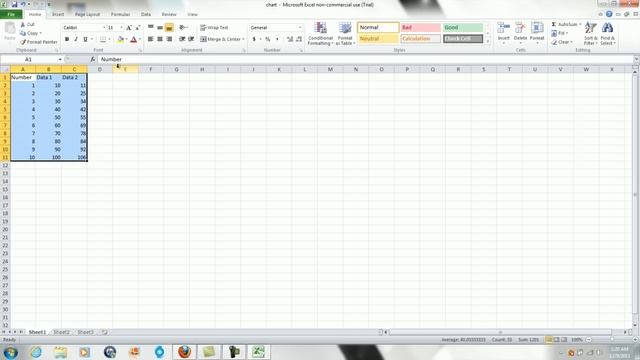Apply the Good cell style swatch
Image resolution: width=640 pixels, height=360 pixels.
(x=463, y=27)
